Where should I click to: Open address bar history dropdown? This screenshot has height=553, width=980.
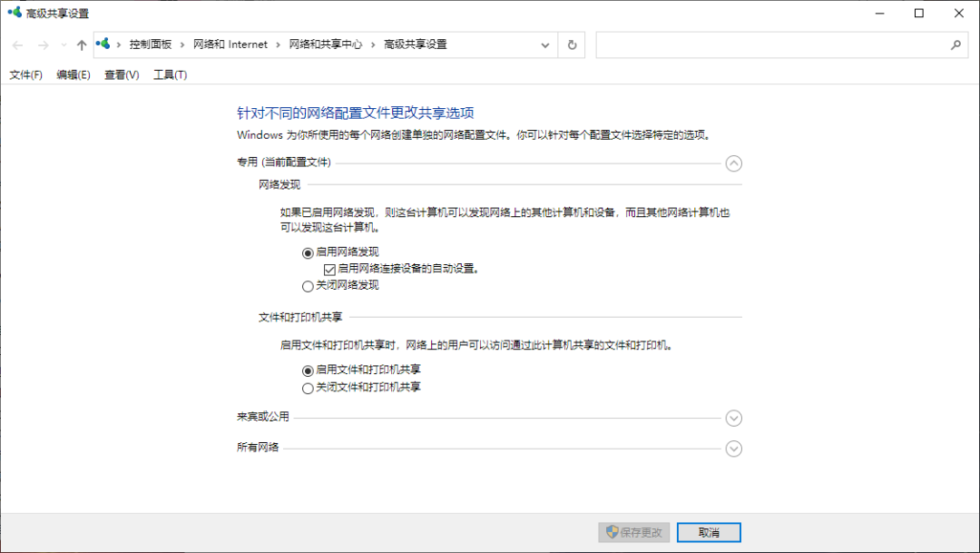(x=545, y=44)
